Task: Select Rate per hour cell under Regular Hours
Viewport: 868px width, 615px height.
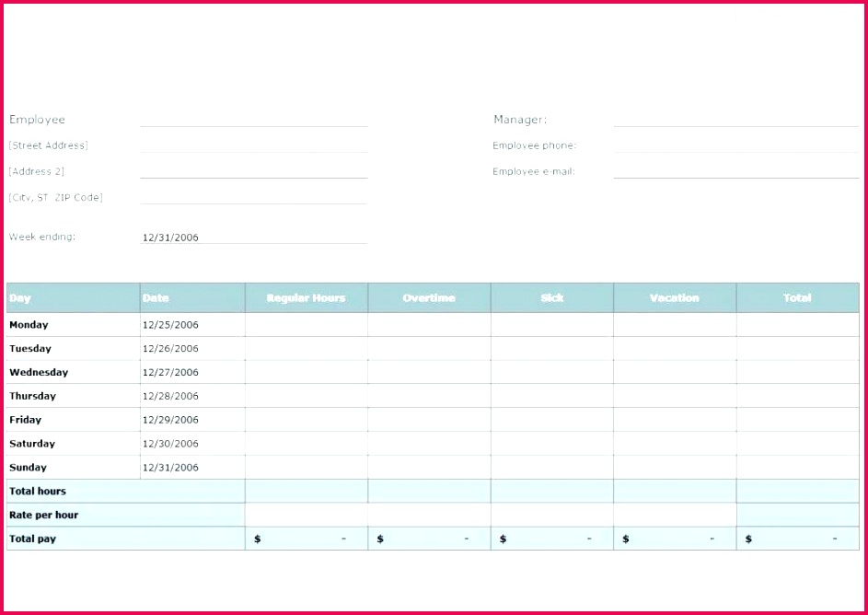Action: (307, 516)
